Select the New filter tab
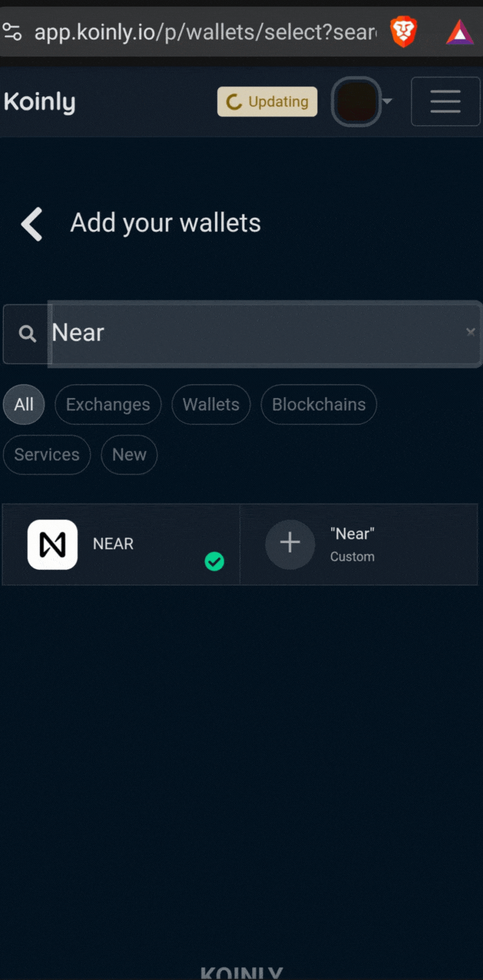Image resolution: width=483 pixels, height=980 pixels. pyautogui.click(x=129, y=455)
